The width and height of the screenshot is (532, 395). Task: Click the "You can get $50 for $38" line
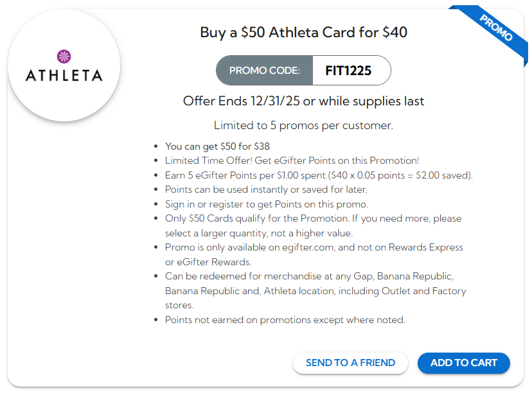coord(217,146)
